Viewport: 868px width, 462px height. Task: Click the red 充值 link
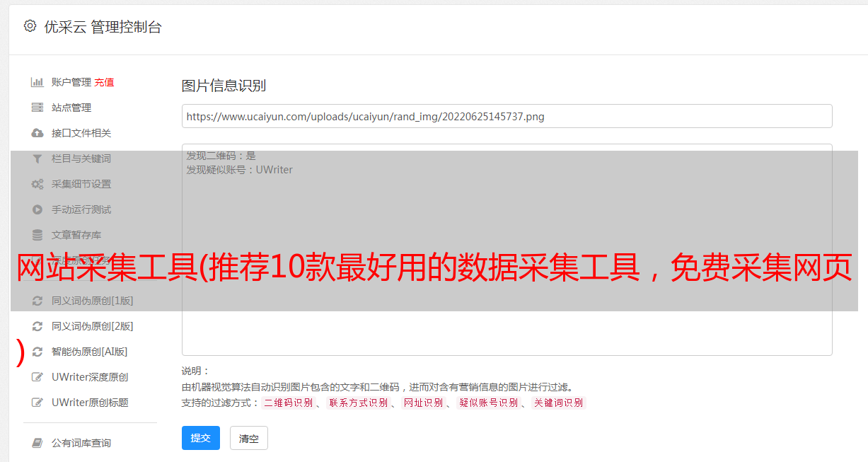(x=104, y=82)
